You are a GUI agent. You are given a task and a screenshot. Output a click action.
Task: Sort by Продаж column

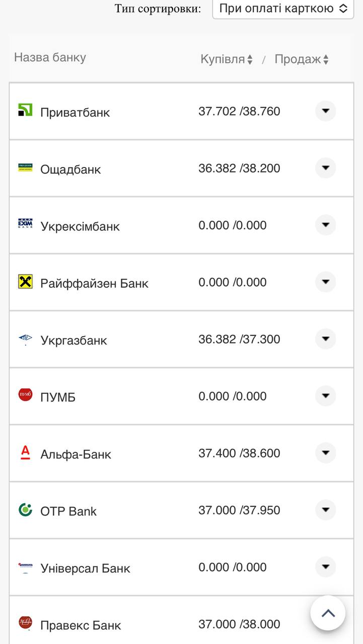coord(301,59)
